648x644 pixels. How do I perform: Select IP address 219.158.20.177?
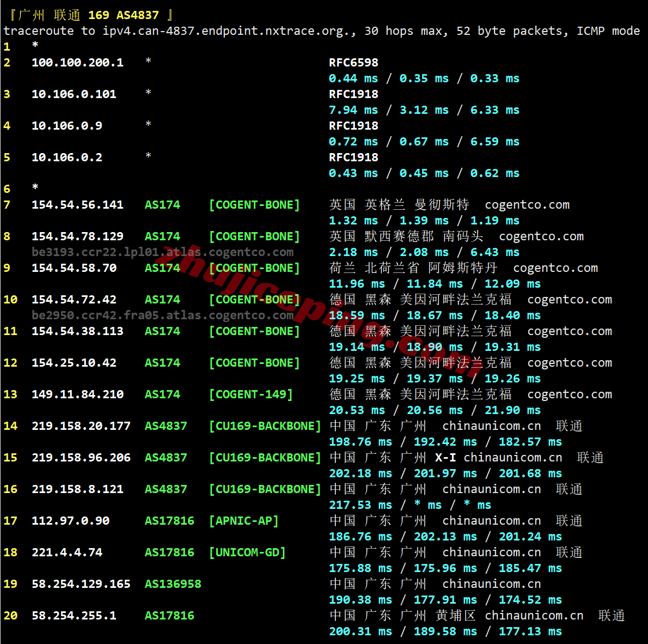(x=81, y=426)
